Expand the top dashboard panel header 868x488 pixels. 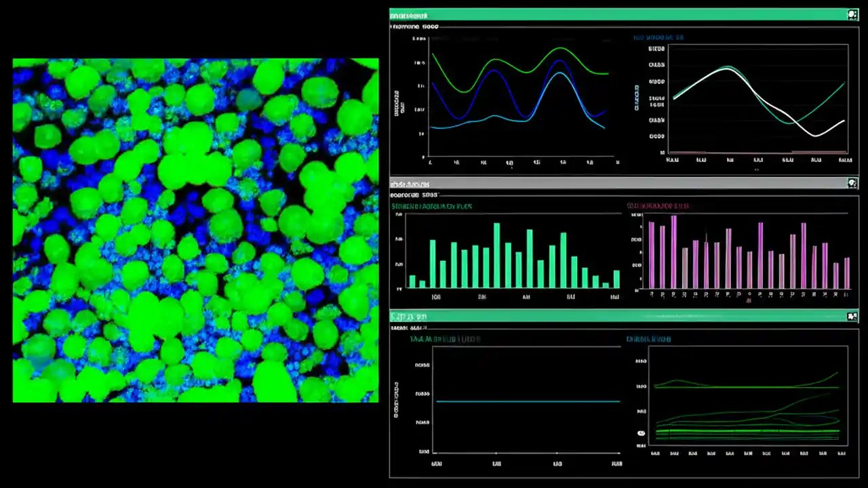tap(409, 16)
